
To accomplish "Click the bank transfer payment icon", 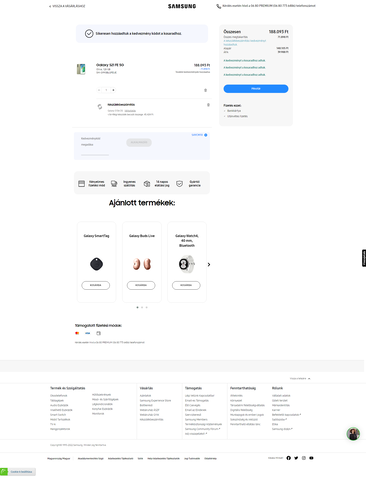I will pos(98,333).
